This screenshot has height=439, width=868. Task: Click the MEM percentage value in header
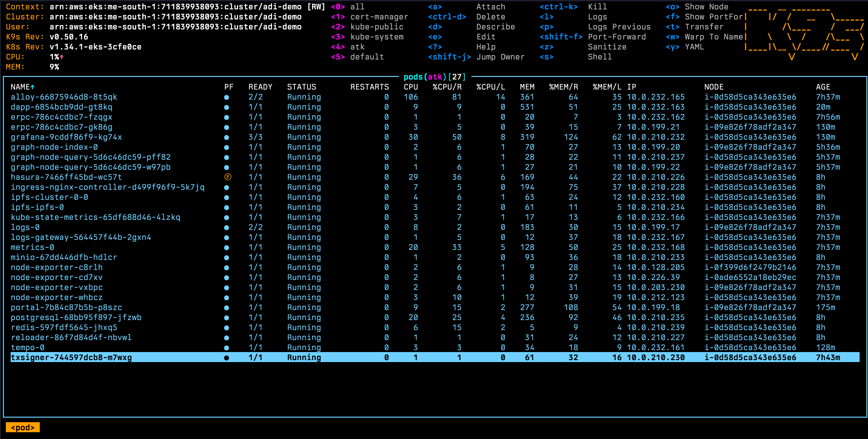[x=55, y=67]
